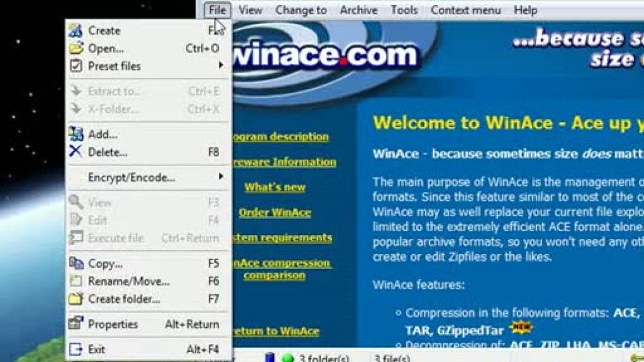644x362 pixels.
Task: Open the Help menu
Action: tap(525, 10)
